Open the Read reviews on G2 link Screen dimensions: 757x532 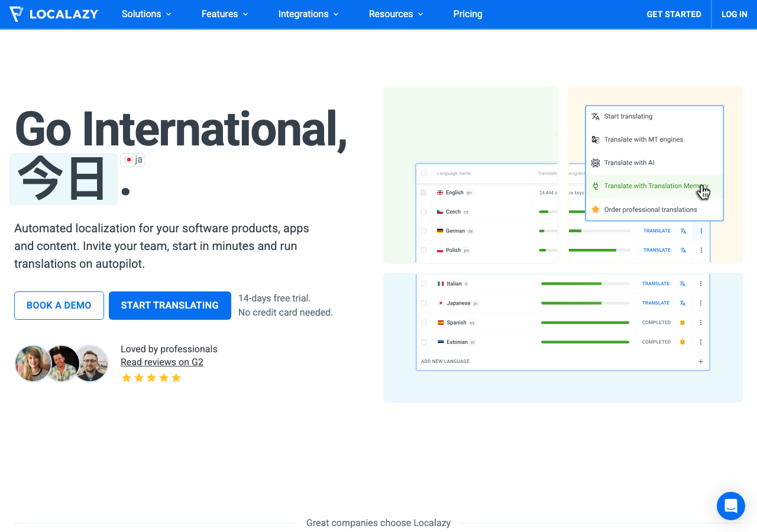click(162, 362)
